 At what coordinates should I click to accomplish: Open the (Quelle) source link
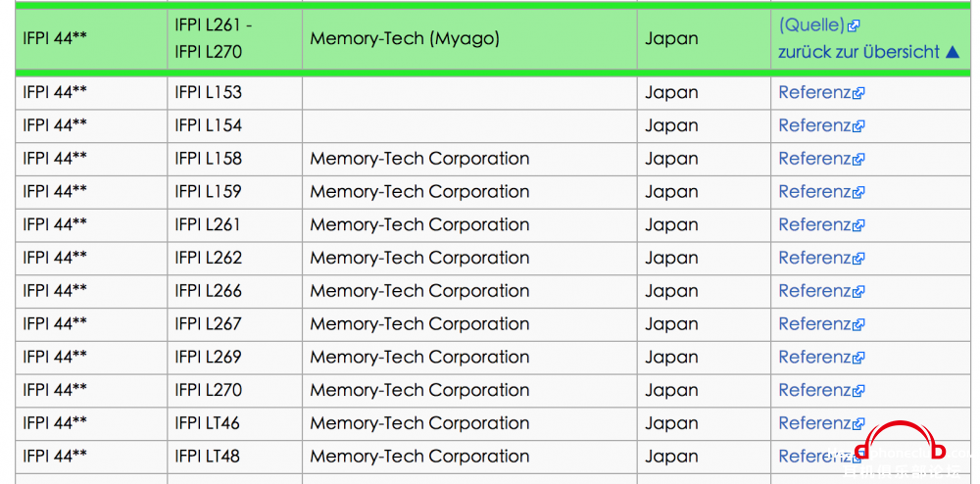pos(811,25)
